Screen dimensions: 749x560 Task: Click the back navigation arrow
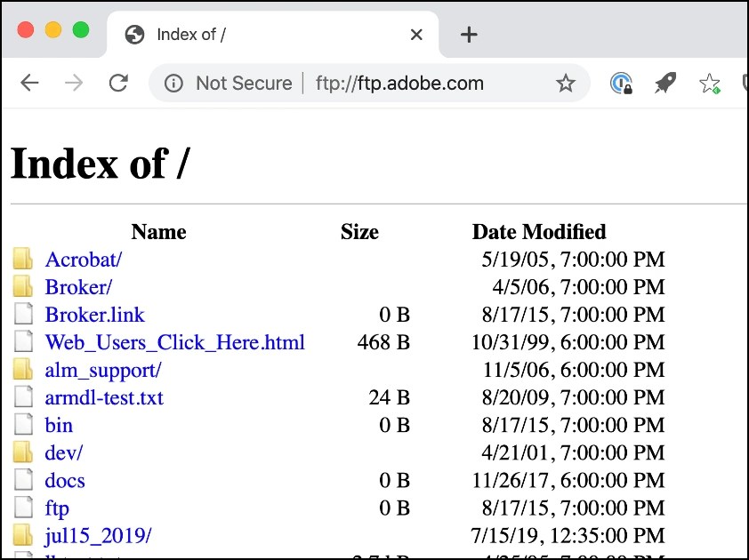click(x=29, y=82)
